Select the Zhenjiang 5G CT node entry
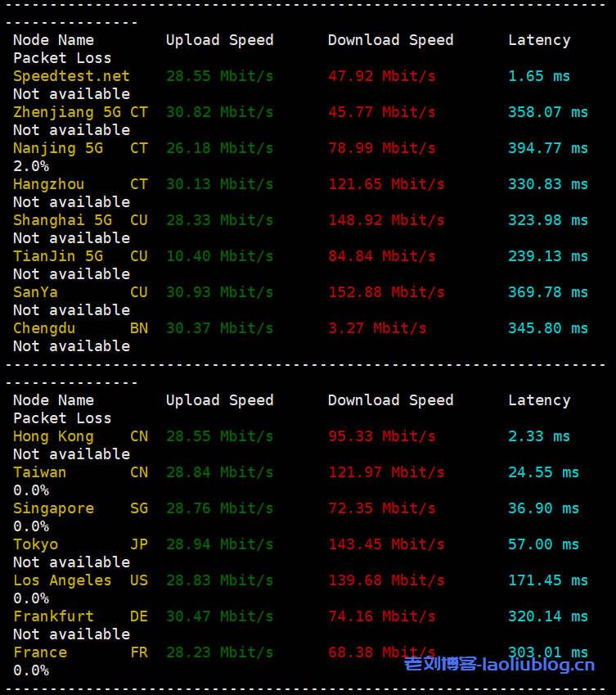Image resolution: width=616 pixels, height=695 pixels. point(80,112)
